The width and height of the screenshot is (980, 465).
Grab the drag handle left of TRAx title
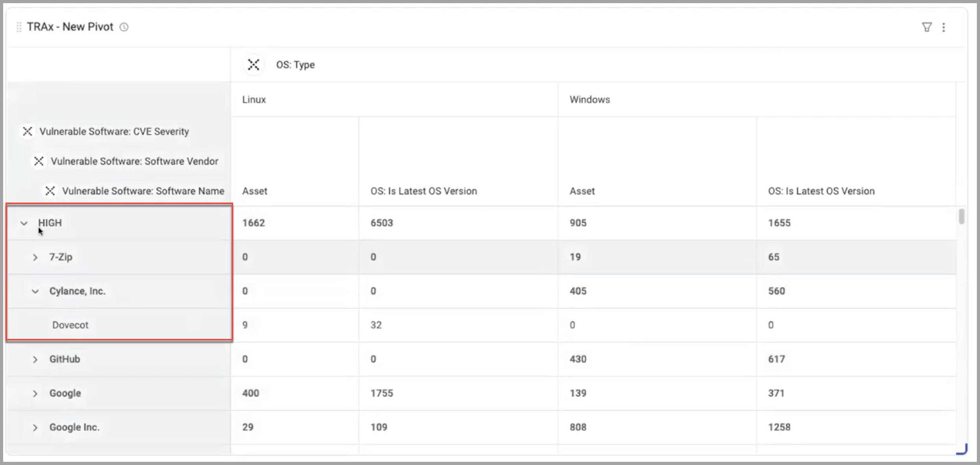click(19, 27)
